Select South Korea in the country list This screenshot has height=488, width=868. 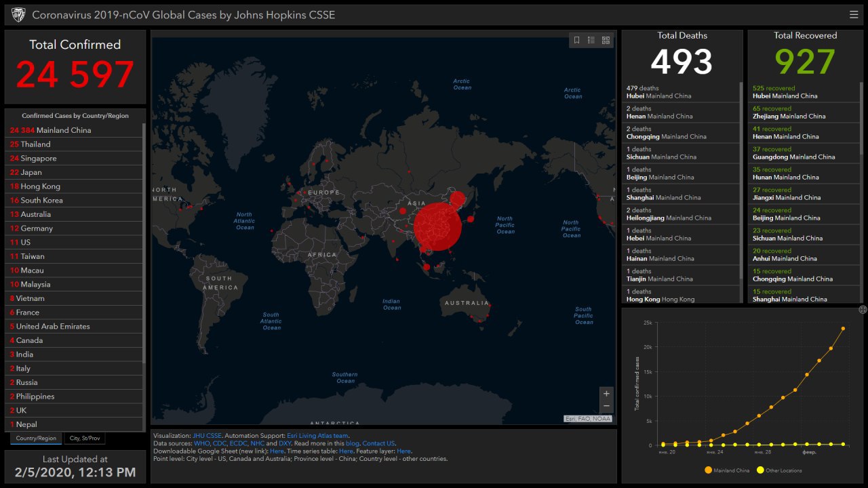tap(75, 201)
